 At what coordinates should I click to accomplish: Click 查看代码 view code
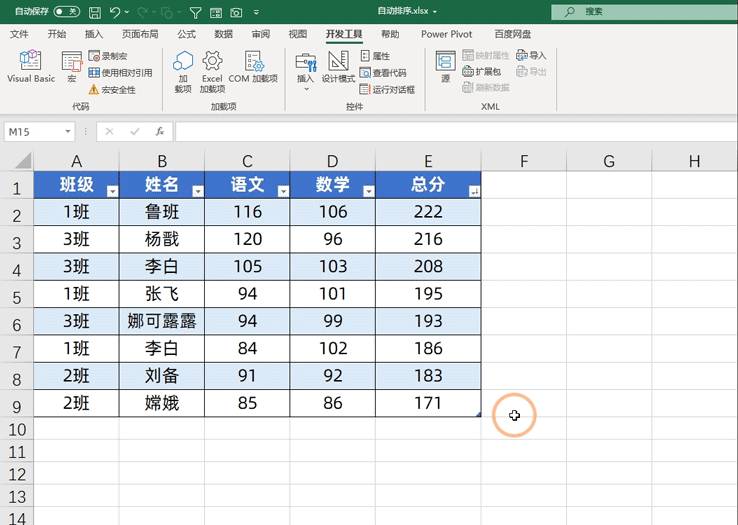click(383, 73)
